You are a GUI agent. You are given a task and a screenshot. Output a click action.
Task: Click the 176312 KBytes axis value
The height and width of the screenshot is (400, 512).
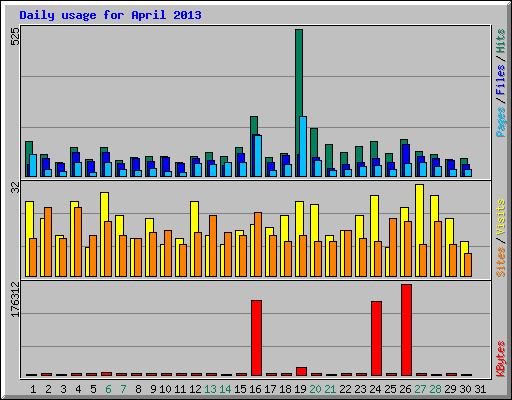pyautogui.click(x=16, y=299)
